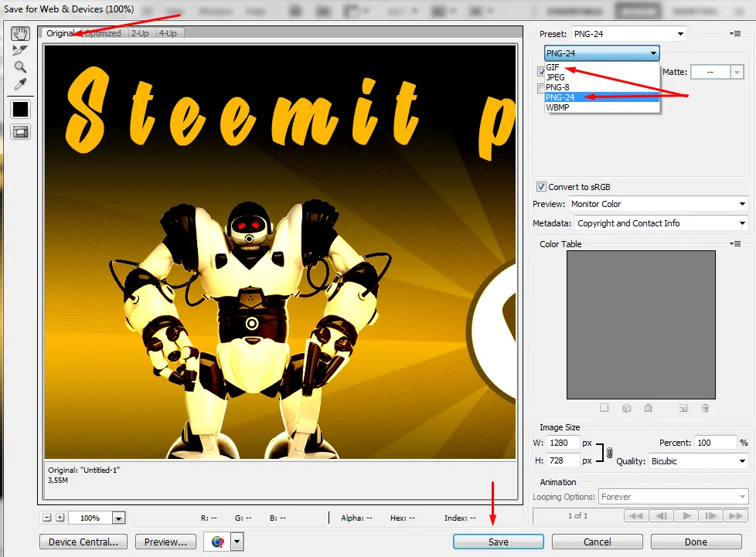Image resolution: width=756 pixels, height=557 pixels.
Task: Switch to the 2-Up tab
Action: pyautogui.click(x=141, y=33)
